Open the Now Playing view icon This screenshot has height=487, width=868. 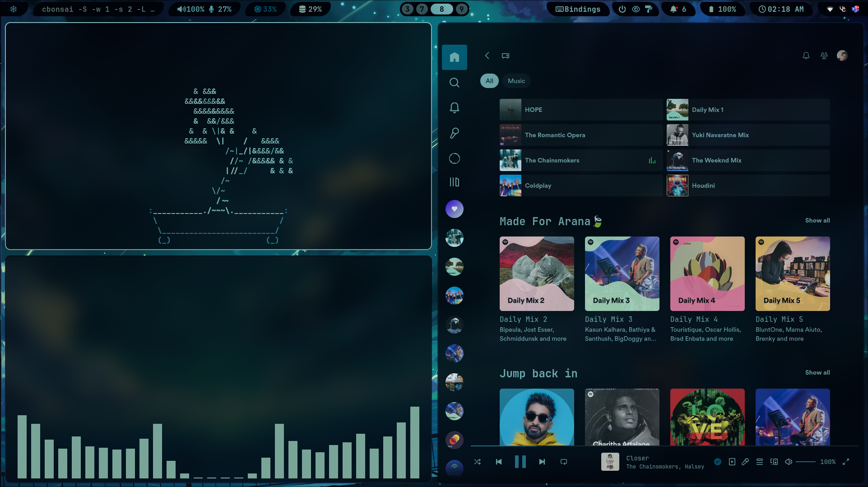tap(732, 462)
